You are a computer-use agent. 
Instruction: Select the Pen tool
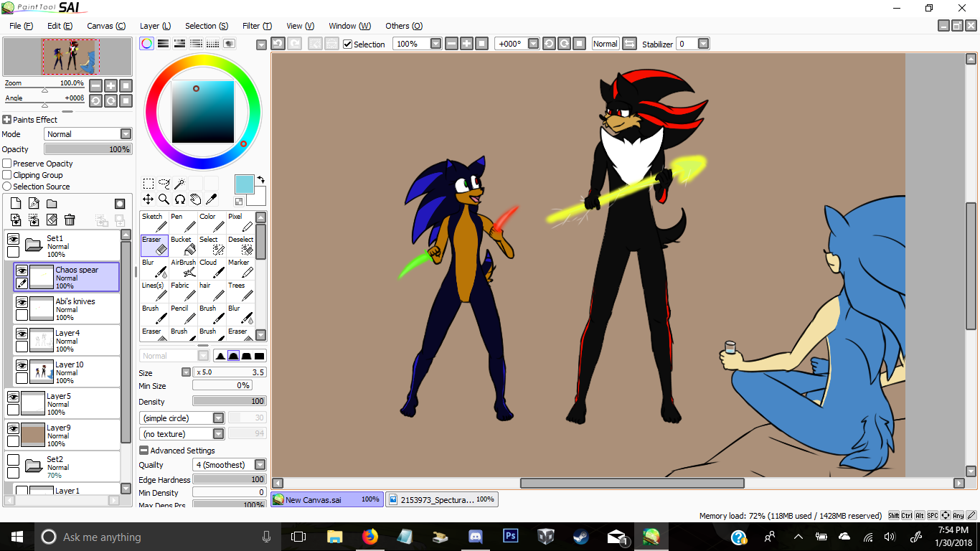[x=183, y=222]
